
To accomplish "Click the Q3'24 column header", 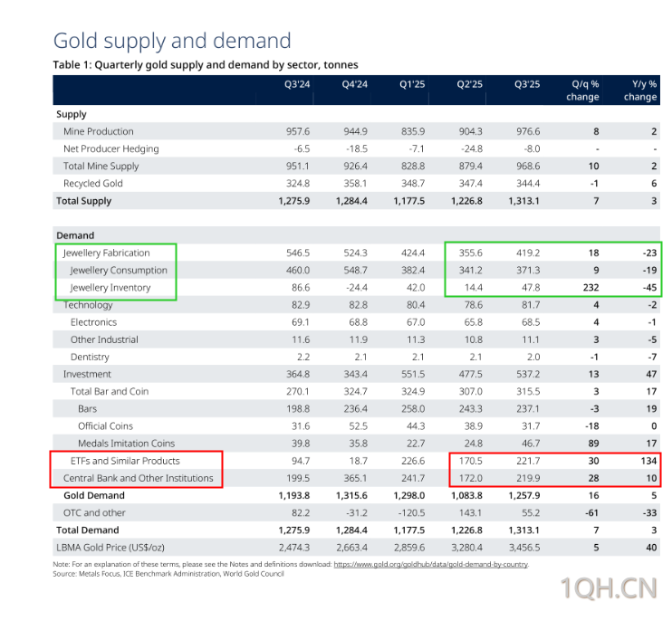I will click(297, 85).
